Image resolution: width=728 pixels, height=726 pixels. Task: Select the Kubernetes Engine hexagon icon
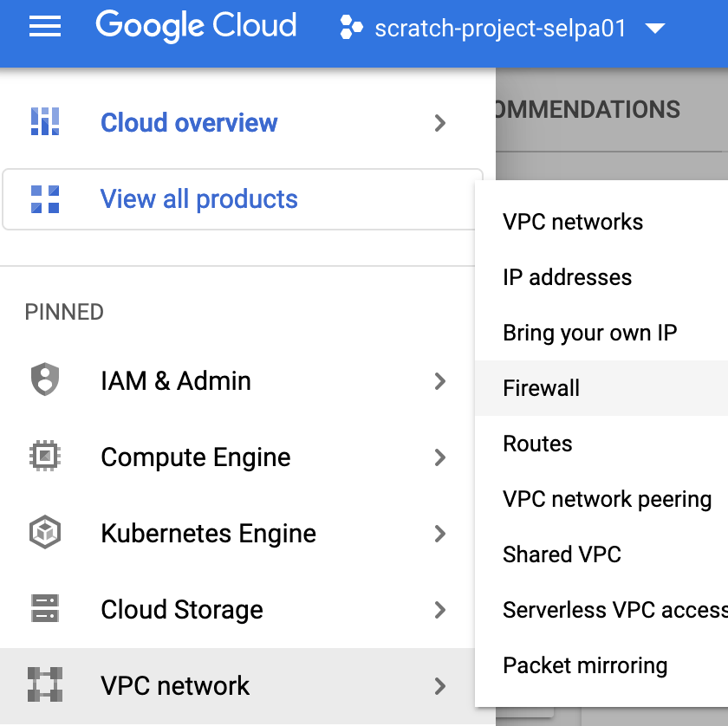(x=44, y=533)
